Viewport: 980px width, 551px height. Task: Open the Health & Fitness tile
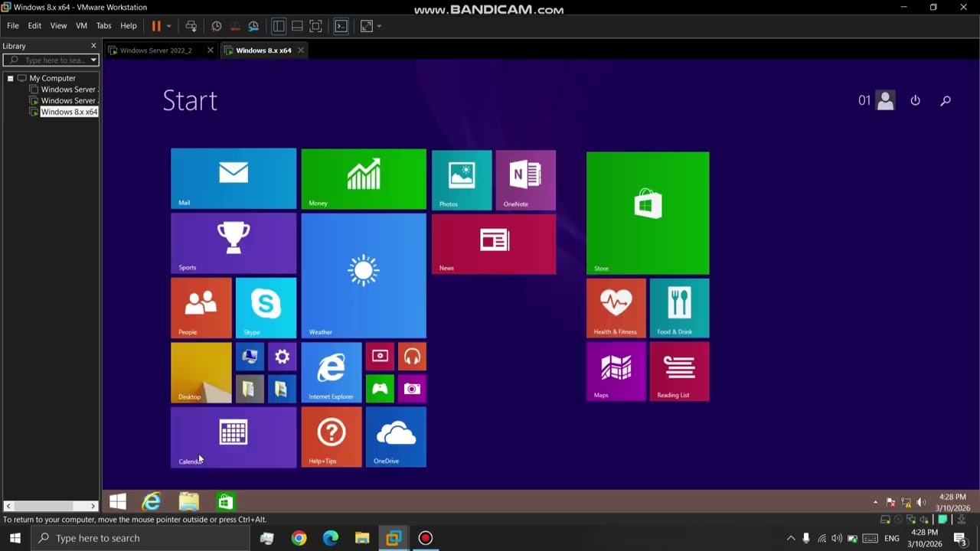[x=616, y=308]
